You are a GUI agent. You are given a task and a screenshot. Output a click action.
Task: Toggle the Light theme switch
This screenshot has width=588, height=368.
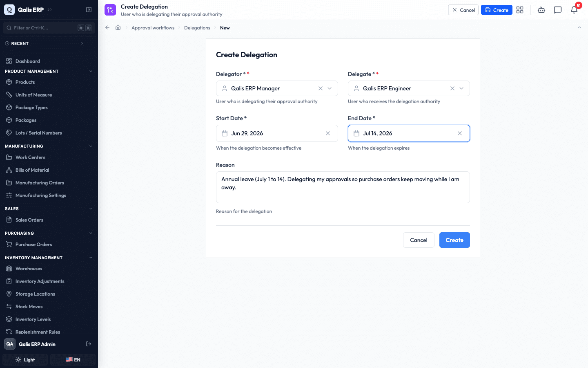coord(25,360)
